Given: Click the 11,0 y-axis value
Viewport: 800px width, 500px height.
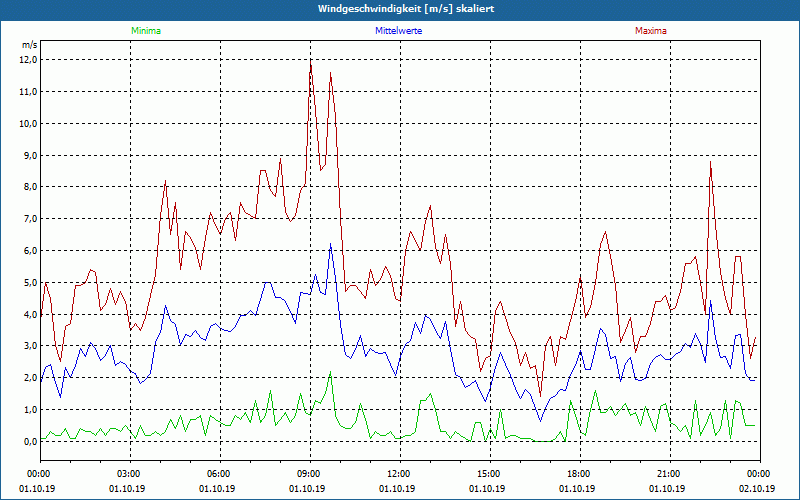Looking at the screenshot, I should tap(29, 92).
